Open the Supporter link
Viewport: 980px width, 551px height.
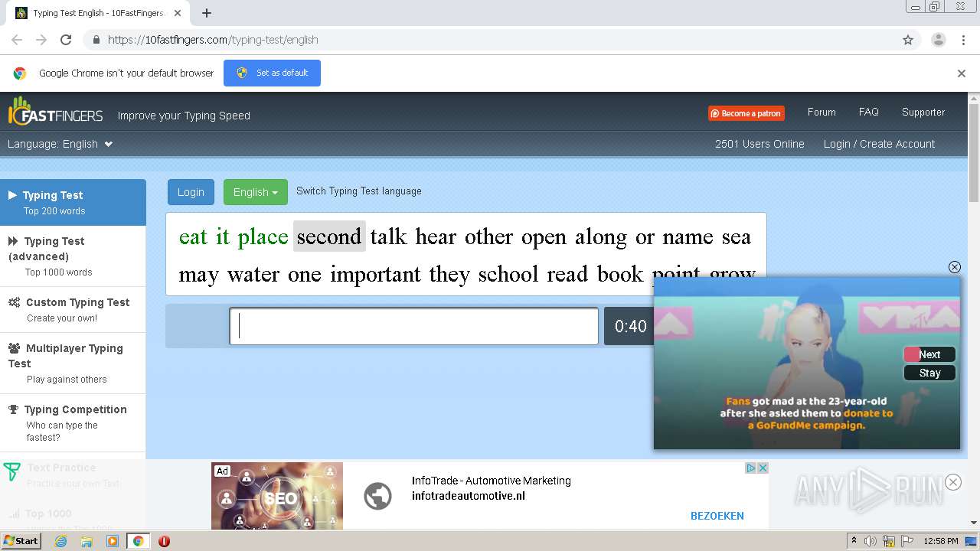923,112
